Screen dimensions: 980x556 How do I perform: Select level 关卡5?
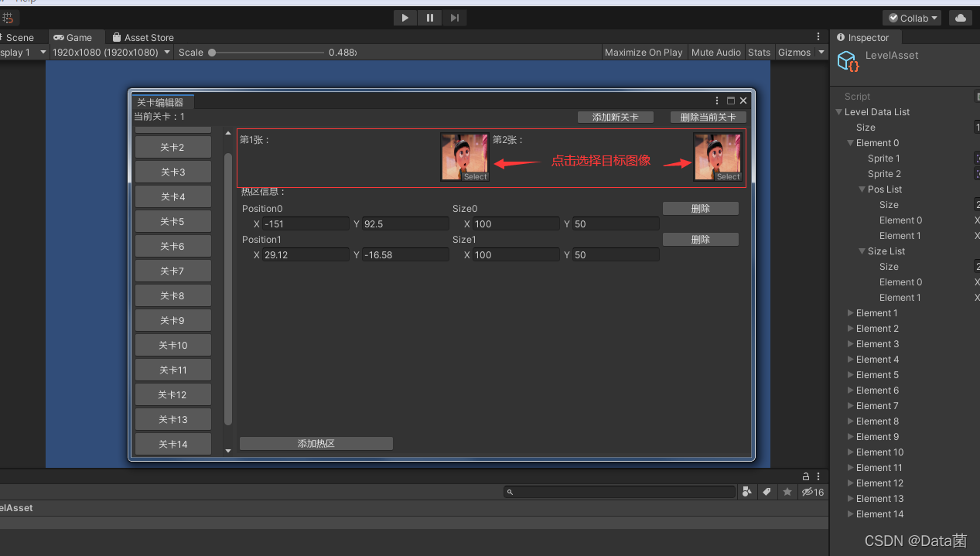click(172, 221)
